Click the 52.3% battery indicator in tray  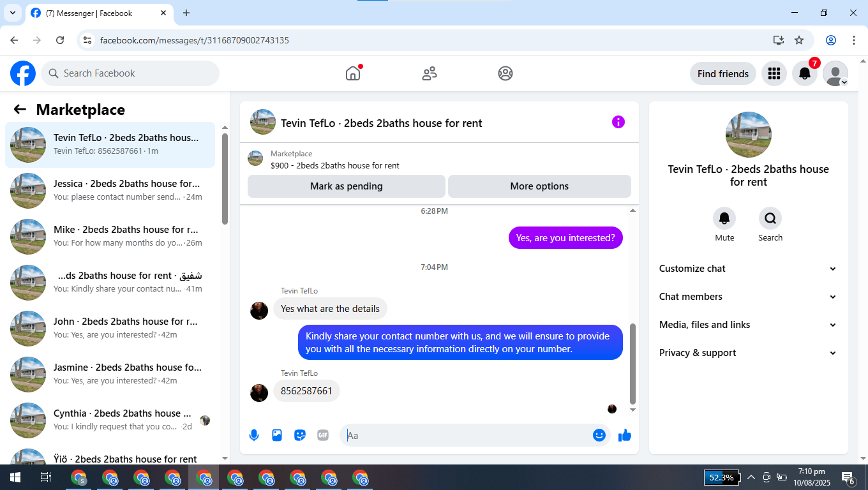pyautogui.click(x=722, y=477)
